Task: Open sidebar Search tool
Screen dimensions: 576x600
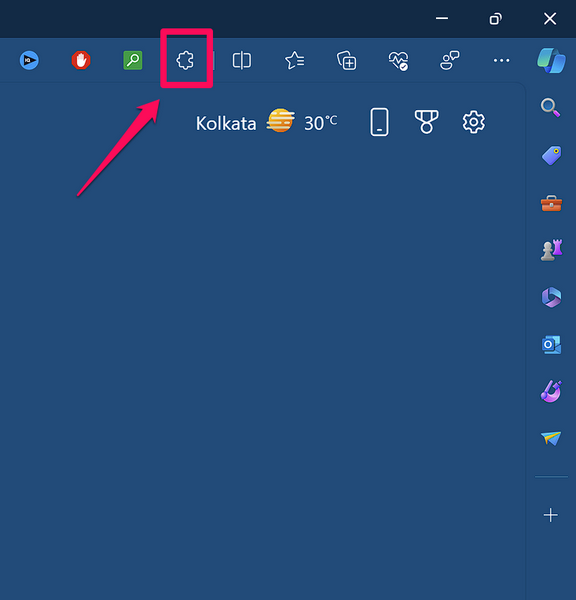Action: [551, 108]
